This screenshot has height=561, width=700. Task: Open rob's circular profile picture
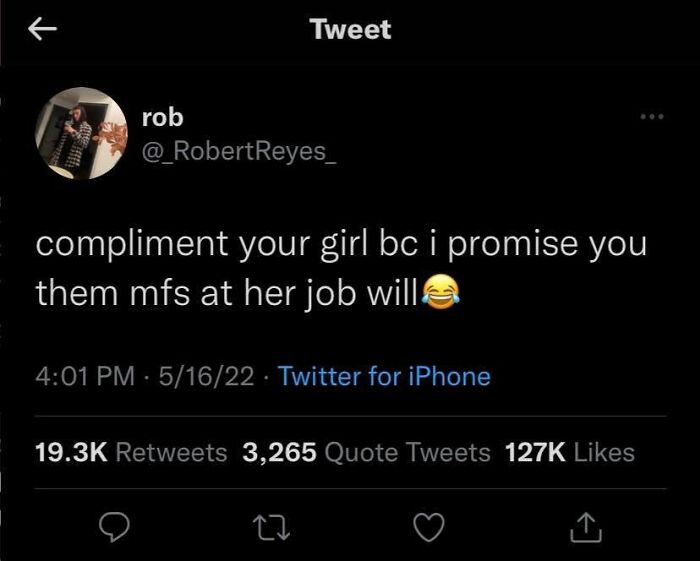tap(81, 133)
